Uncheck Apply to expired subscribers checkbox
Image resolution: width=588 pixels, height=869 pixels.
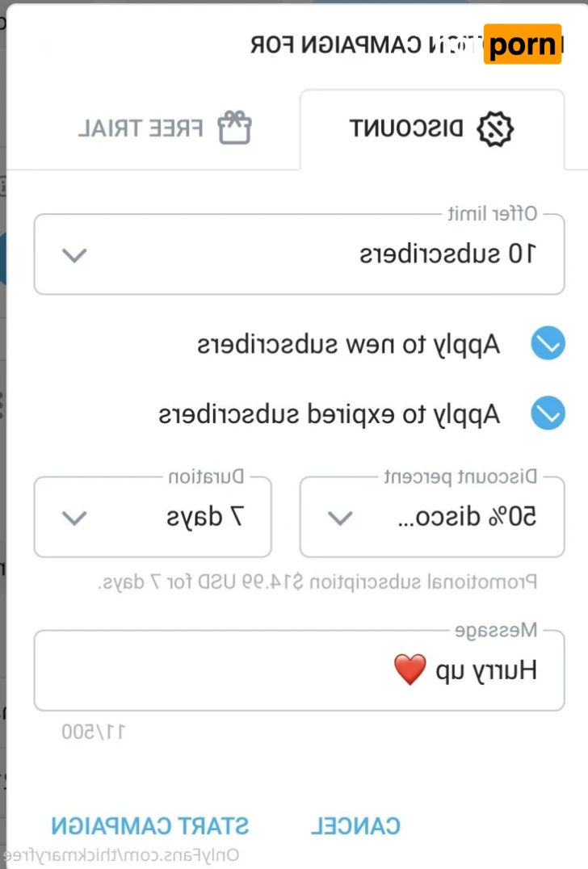[x=548, y=414]
